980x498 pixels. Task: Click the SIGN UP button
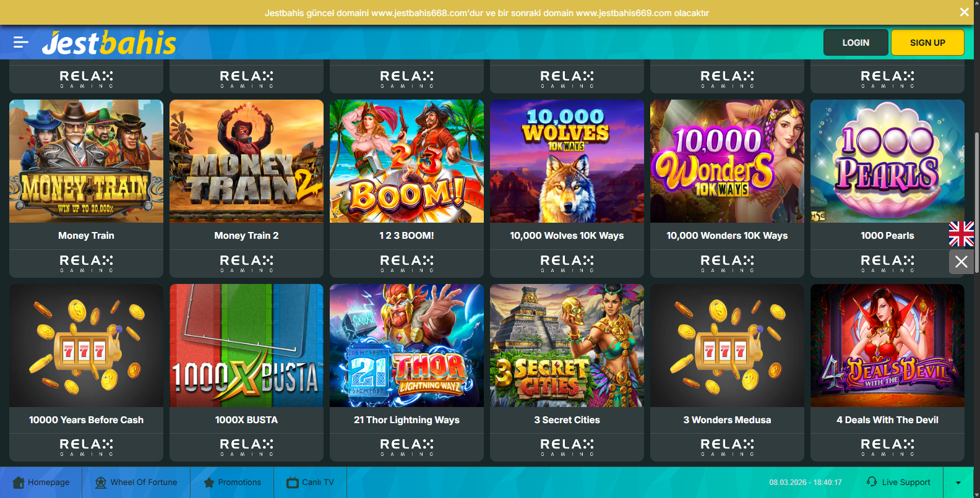927,43
